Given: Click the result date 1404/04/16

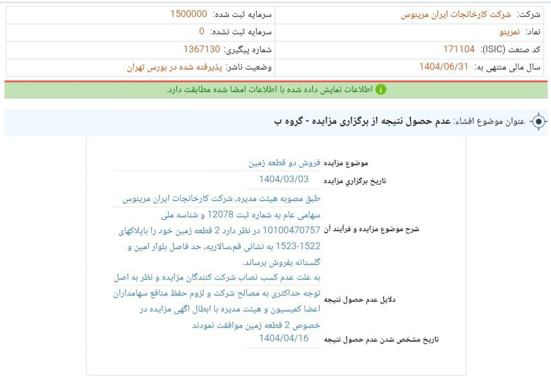Looking at the screenshot, I should (x=284, y=338).
